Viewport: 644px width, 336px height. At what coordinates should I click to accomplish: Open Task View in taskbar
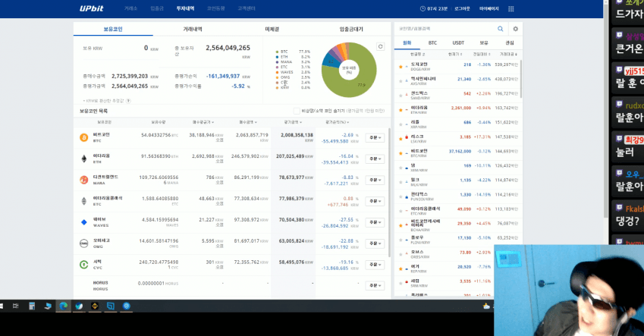click(x=16, y=306)
